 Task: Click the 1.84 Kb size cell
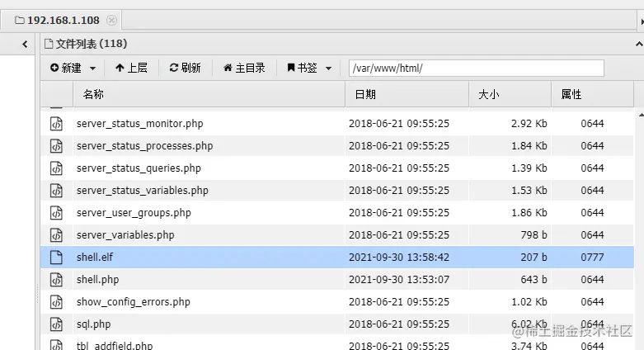click(529, 146)
